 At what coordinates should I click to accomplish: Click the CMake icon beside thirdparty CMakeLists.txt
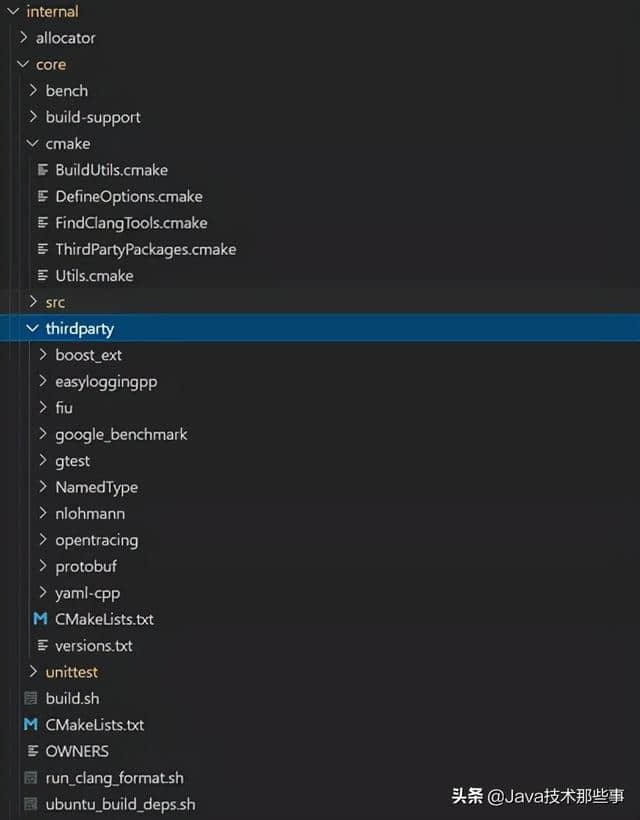coord(41,619)
